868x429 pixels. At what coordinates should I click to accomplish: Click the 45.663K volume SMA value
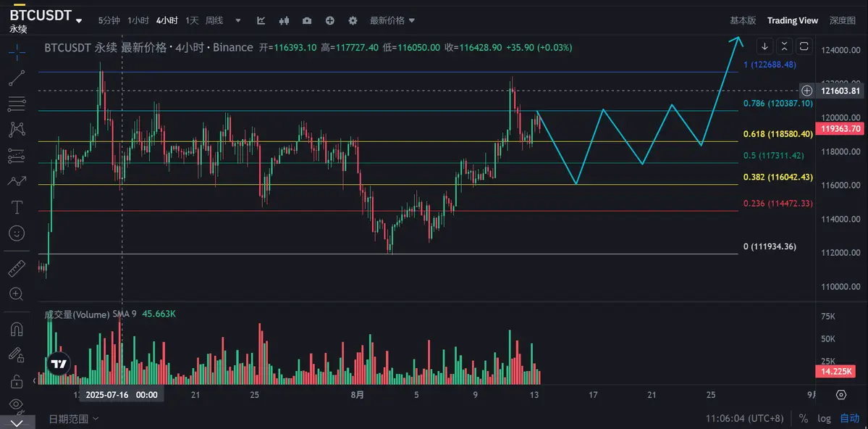[x=159, y=315]
